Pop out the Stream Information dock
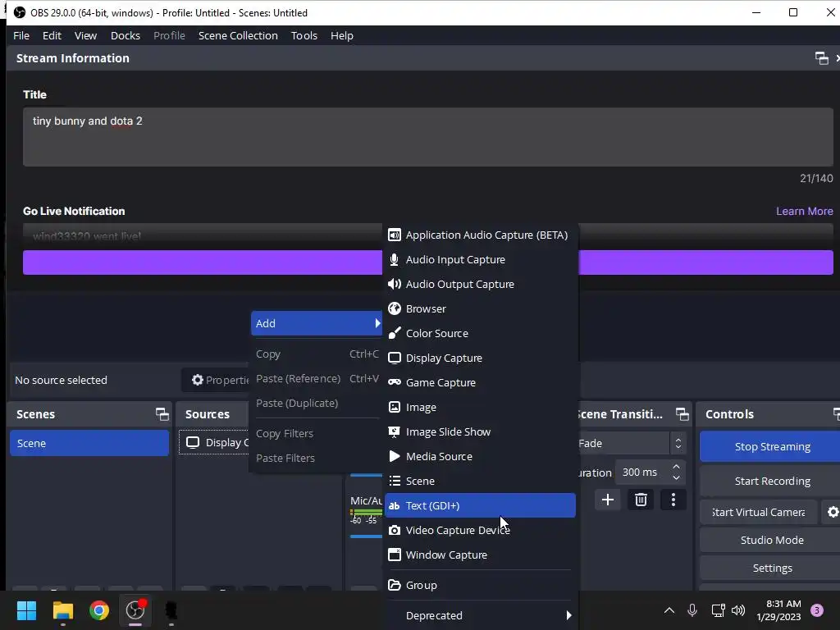This screenshot has height=630, width=840. tap(821, 58)
